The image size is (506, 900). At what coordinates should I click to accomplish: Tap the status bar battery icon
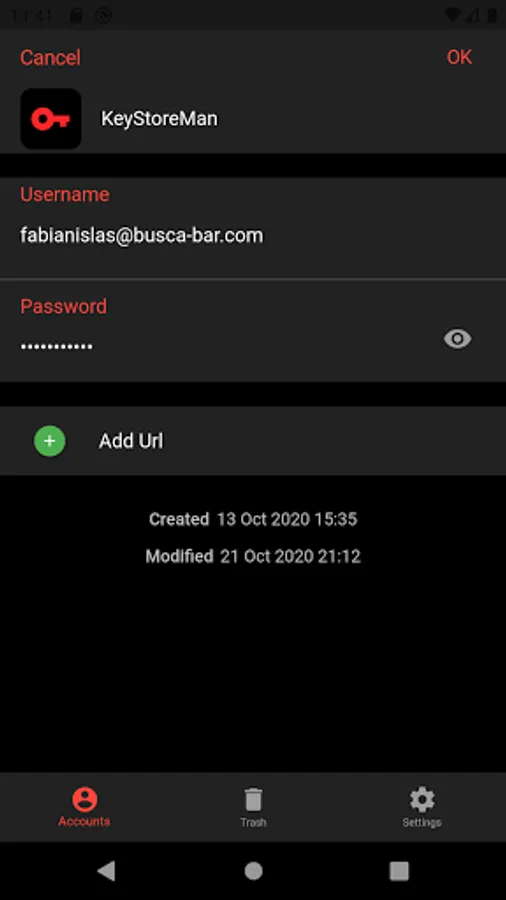pyautogui.click(x=491, y=15)
